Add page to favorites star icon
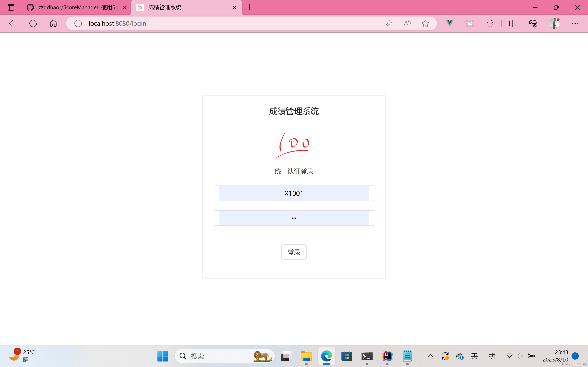 pyautogui.click(x=425, y=23)
